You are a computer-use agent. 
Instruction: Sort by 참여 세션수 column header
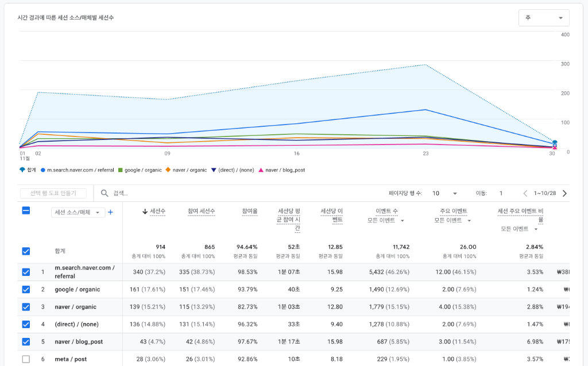coord(201,212)
